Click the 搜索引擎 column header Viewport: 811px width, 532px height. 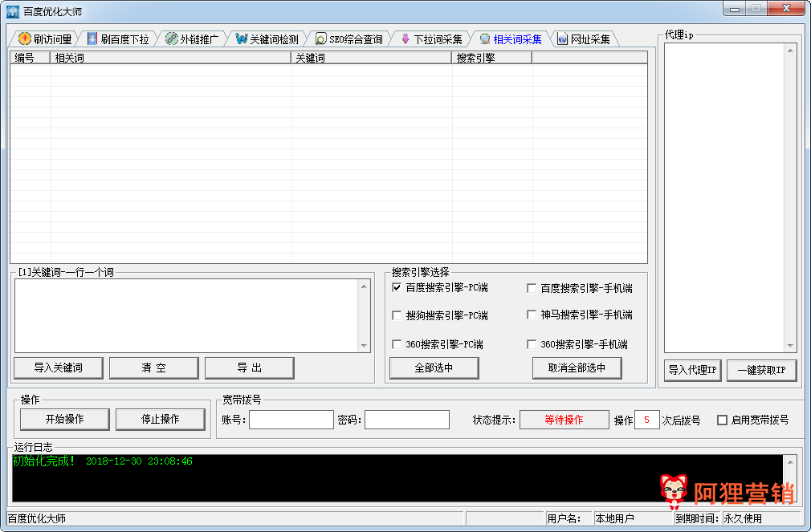pos(492,58)
